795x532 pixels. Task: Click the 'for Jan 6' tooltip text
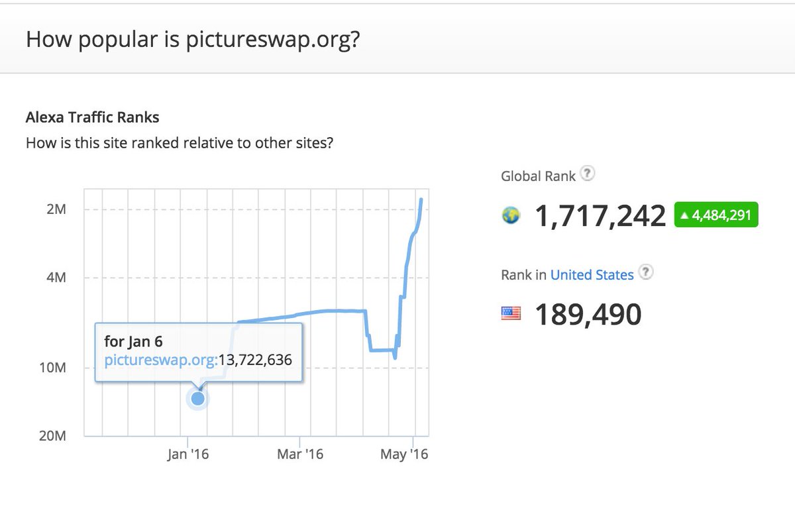coord(133,342)
